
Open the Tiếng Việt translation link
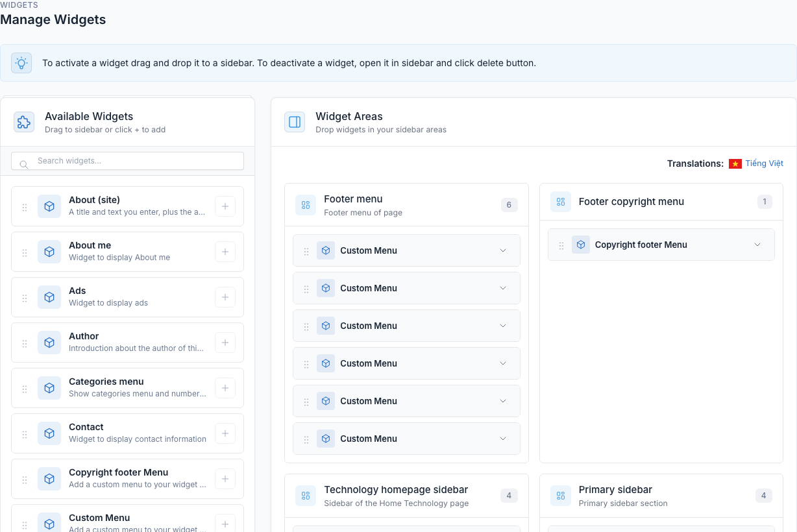[764, 163]
